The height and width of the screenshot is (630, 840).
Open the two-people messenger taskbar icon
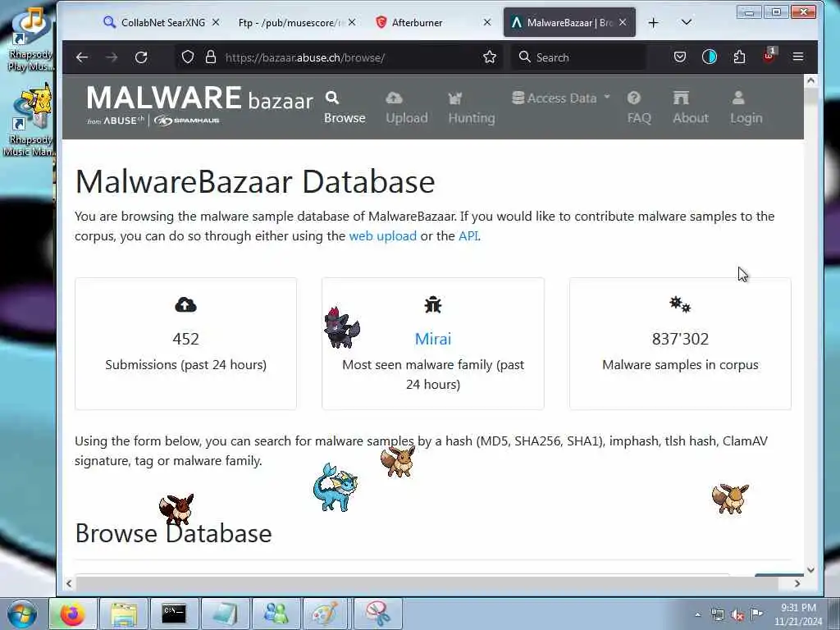pyautogui.click(x=276, y=614)
